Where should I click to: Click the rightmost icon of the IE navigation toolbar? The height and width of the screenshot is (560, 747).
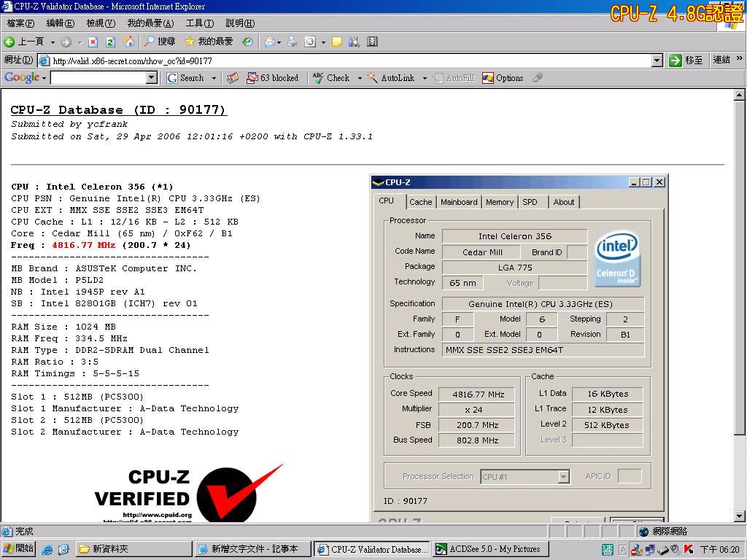(372, 42)
